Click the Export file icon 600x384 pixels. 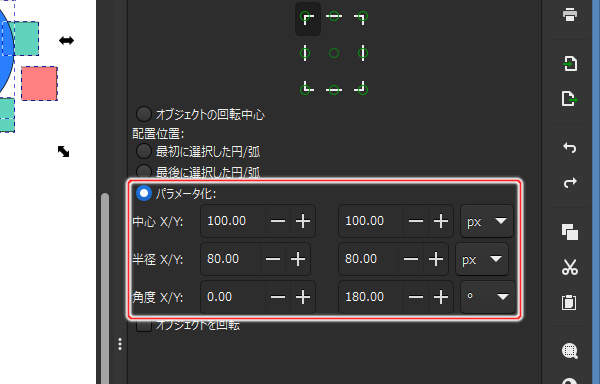[x=570, y=99]
